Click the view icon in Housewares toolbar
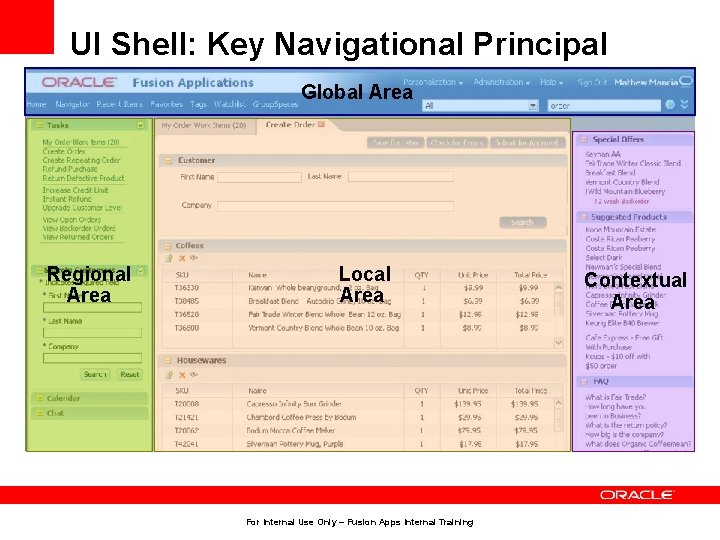 [194, 375]
